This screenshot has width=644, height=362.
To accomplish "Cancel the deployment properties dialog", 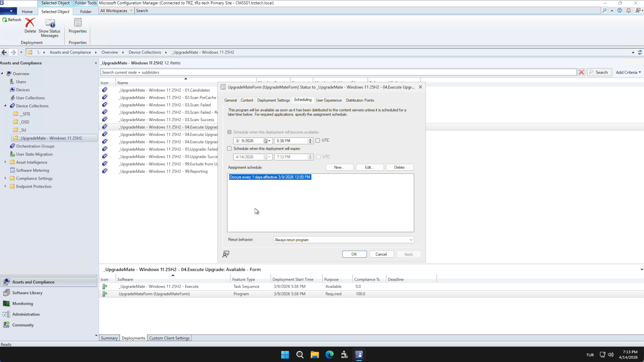I will pos(381,254).
